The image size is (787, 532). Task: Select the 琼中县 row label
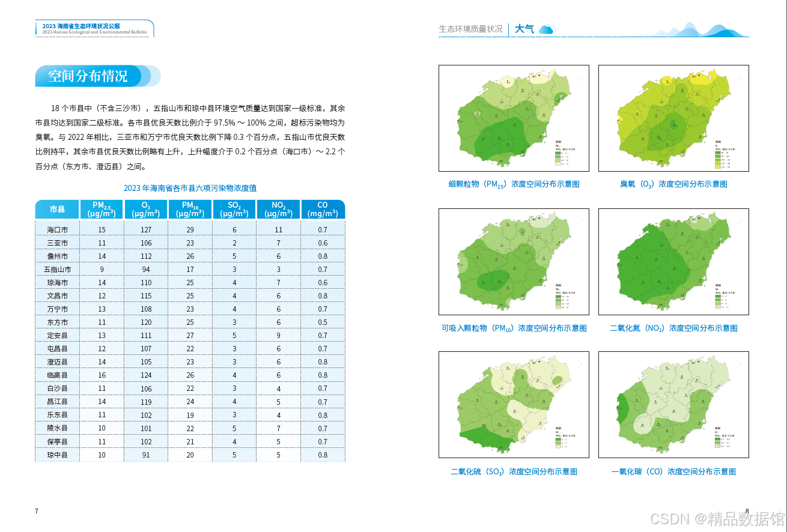point(58,455)
